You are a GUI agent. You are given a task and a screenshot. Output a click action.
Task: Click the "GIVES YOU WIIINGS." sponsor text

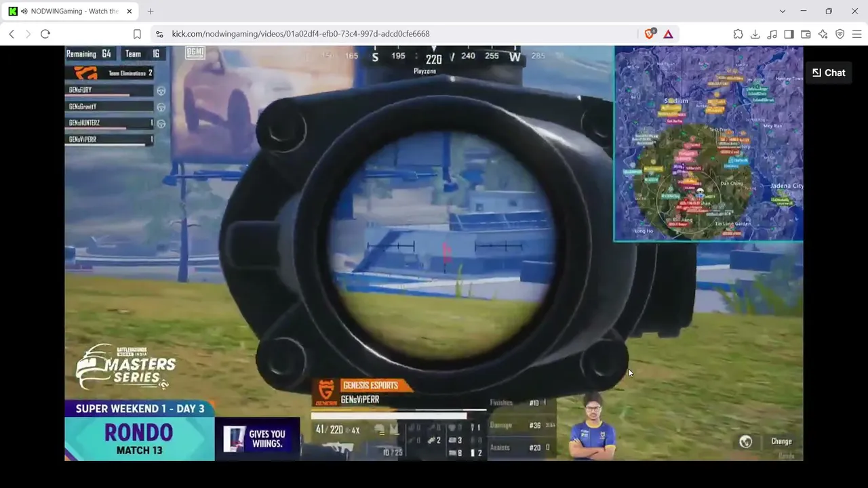267,439
